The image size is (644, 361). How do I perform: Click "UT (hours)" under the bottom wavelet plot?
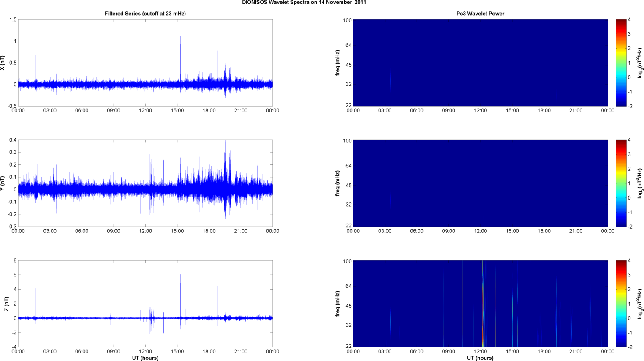point(480,358)
